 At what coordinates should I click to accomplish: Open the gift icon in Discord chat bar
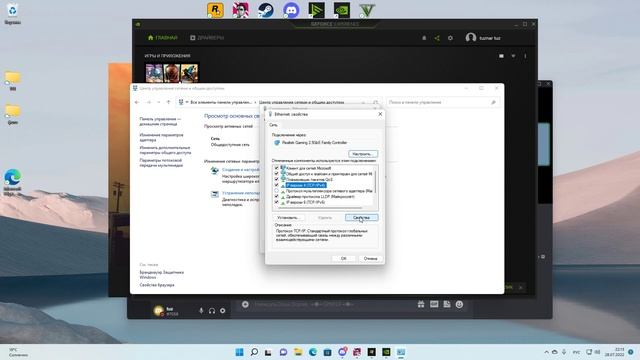[421, 304]
